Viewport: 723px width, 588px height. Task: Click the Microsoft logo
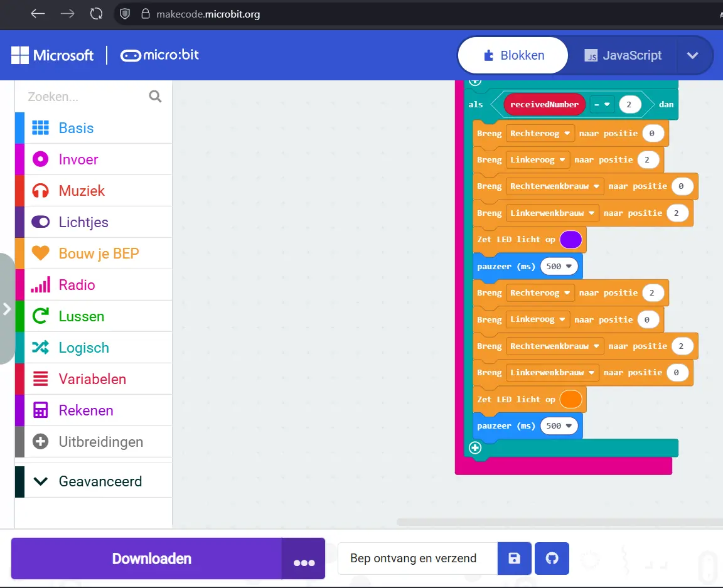[52, 55]
